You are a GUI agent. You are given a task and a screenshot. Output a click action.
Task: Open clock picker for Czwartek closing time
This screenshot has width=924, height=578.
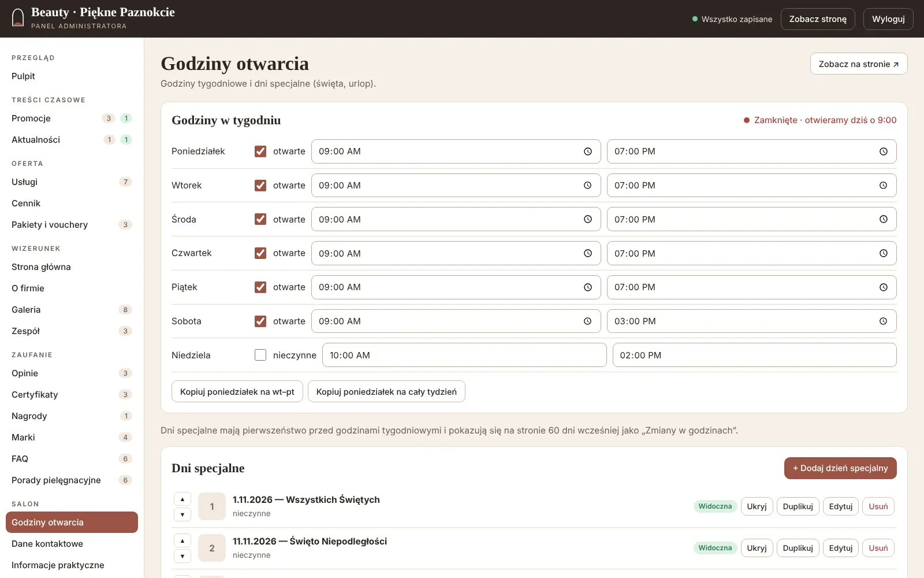[883, 253]
